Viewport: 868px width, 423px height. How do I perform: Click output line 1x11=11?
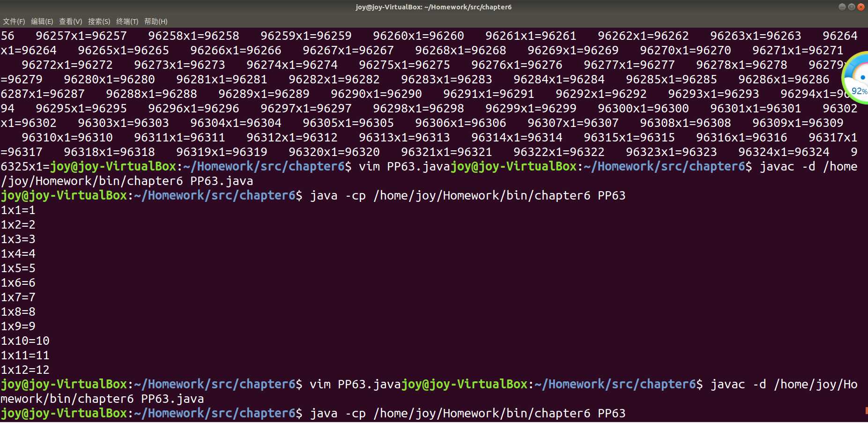[x=25, y=356]
